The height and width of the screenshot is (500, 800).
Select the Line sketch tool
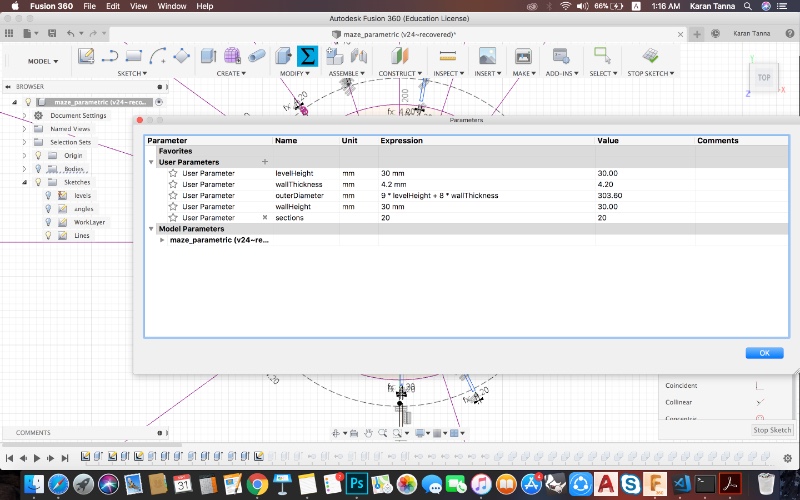pyautogui.click(x=110, y=56)
